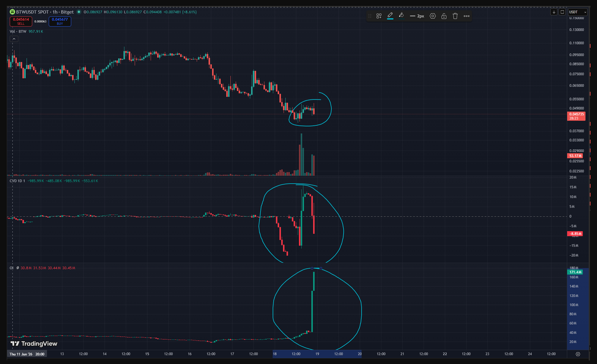The height and width of the screenshot is (364, 597).
Task: Select the pencil line color tool
Action: tap(390, 16)
